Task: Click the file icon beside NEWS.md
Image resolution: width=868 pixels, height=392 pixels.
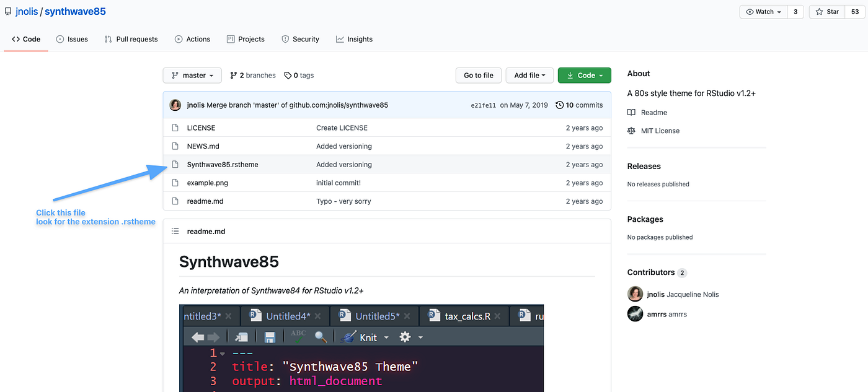Action: pyautogui.click(x=175, y=146)
